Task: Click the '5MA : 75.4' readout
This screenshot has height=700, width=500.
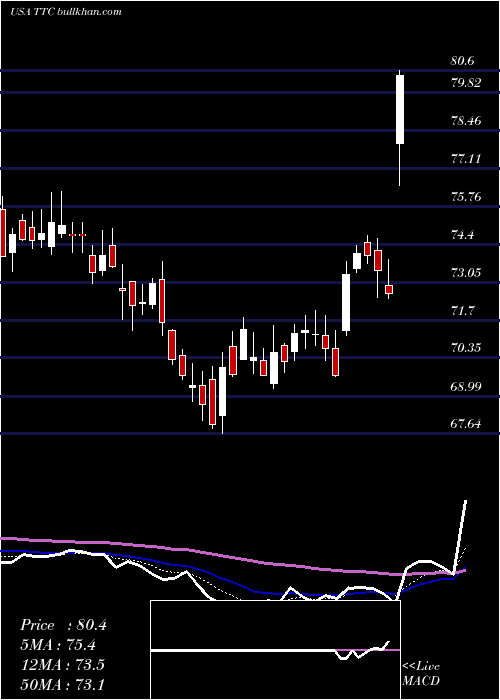Action: [x=58, y=645]
